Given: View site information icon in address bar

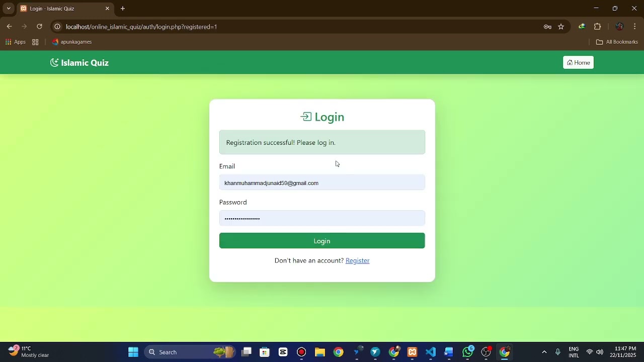Looking at the screenshot, I should 57,27.
